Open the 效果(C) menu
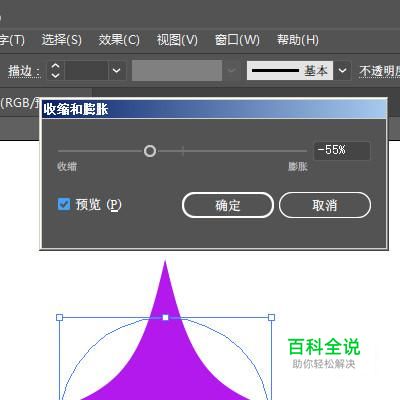This screenshot has width=400, height=400. click(119, 40)
